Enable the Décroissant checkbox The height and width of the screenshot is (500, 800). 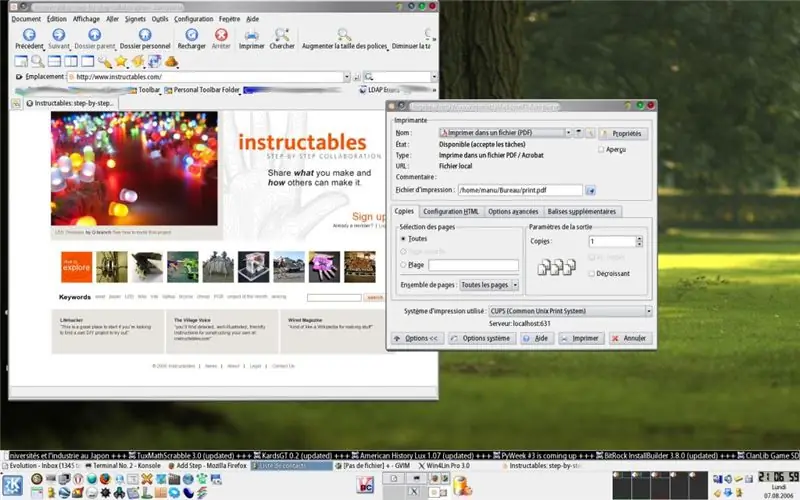point(591,273)
